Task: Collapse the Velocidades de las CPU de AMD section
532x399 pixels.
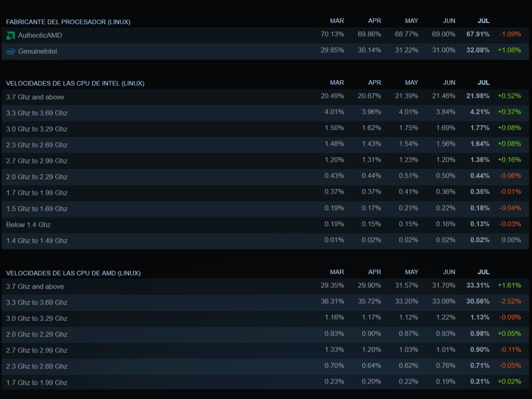Action: pyautogui.click(x=73, y=273)
